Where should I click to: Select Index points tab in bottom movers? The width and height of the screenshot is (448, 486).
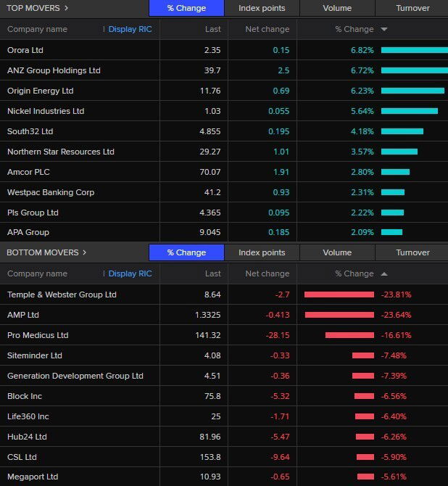(262, 252)
